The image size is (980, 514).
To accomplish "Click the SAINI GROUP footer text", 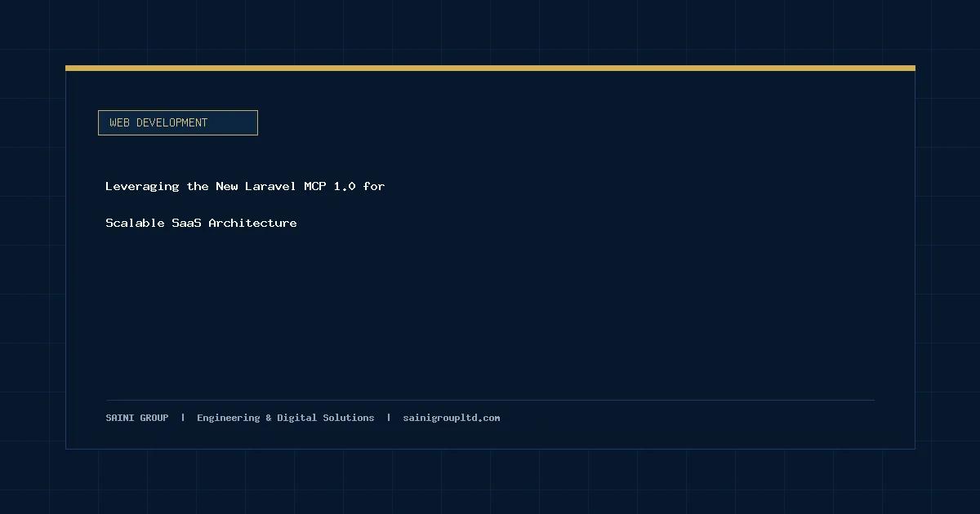I will [x=137, y=418].
